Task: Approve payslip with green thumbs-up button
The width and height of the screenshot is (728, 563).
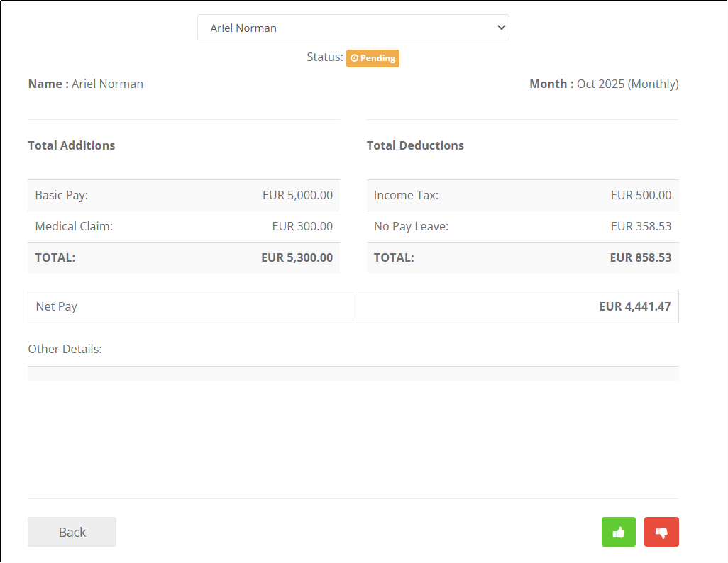Action: 619,532
